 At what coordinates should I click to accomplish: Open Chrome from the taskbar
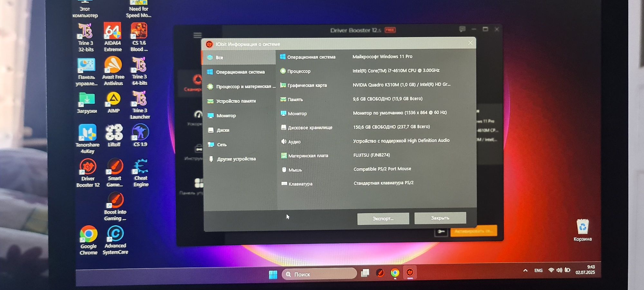[x=395, y=273]
